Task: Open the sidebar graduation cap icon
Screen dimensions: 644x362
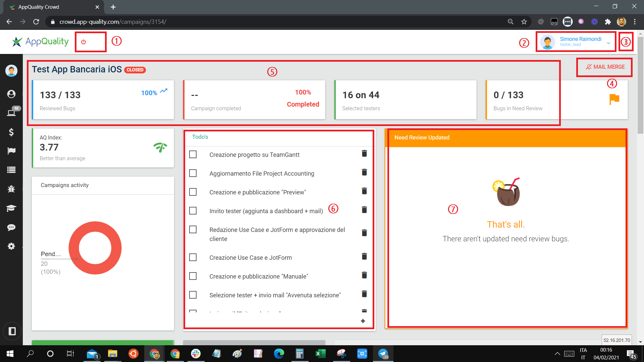Action: (x=11, y=208)
